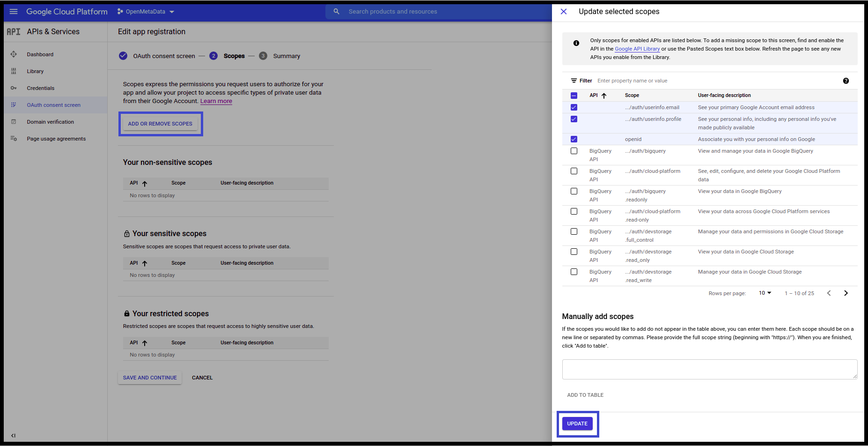
Task: Go to next page of scopes
Action: tap(846, 293)
